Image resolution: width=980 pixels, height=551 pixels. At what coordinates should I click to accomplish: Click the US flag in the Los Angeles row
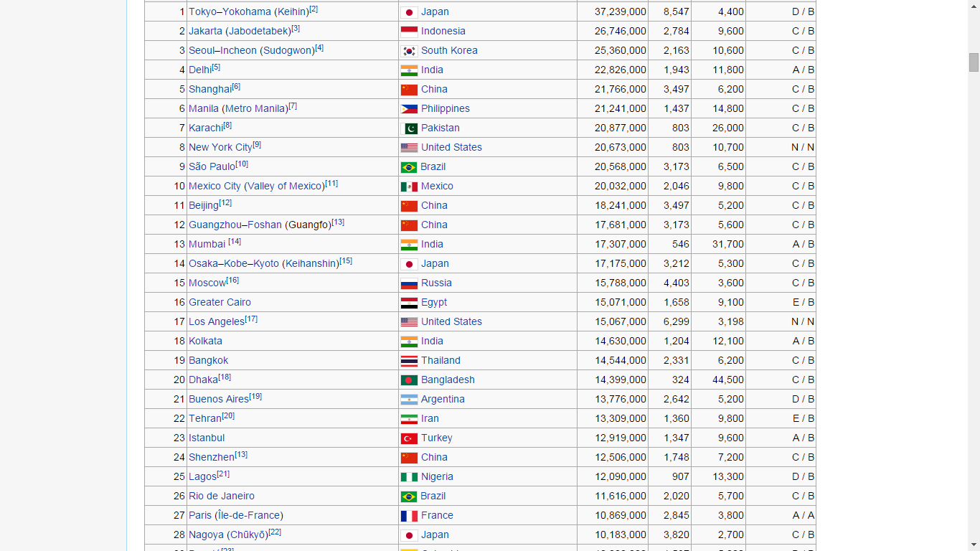coord(409,322)
